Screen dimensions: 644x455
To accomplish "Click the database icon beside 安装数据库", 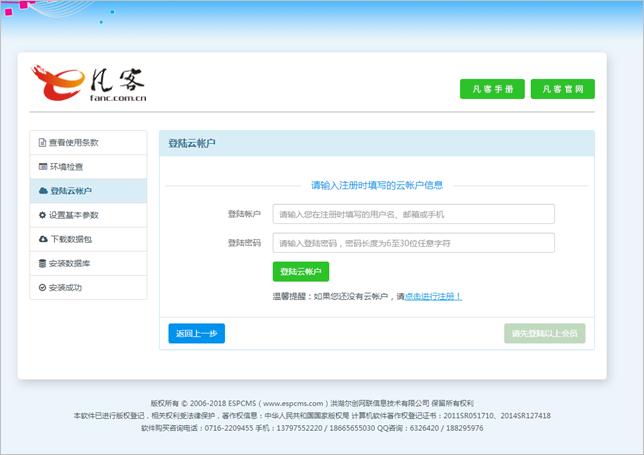I will tap(42, 264).
